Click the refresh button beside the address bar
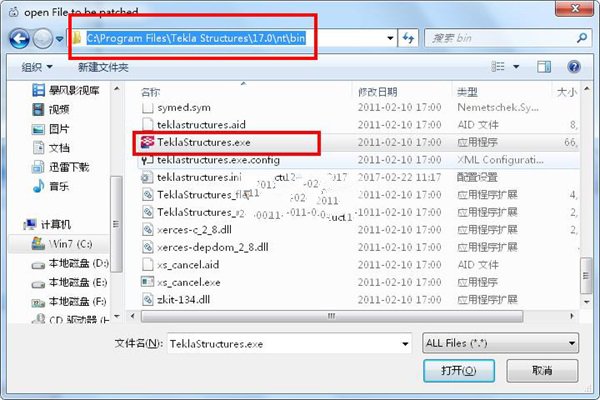 [x=408, y=38]
